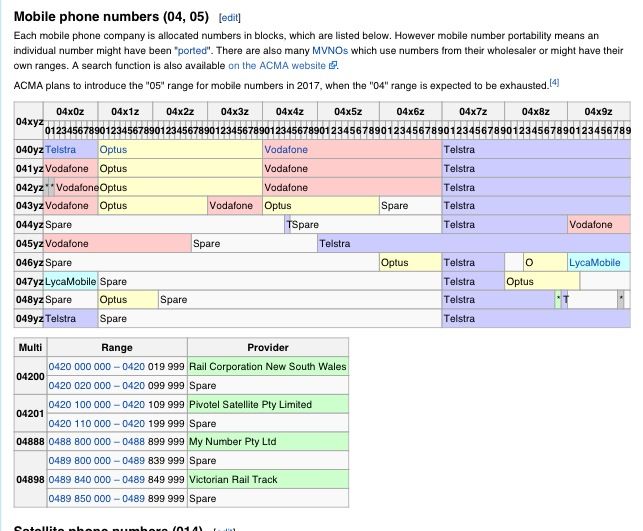Click the 042yz row header
Viewport: 643px width, 531px height.
pyautogui.click(x=29, y=187)
